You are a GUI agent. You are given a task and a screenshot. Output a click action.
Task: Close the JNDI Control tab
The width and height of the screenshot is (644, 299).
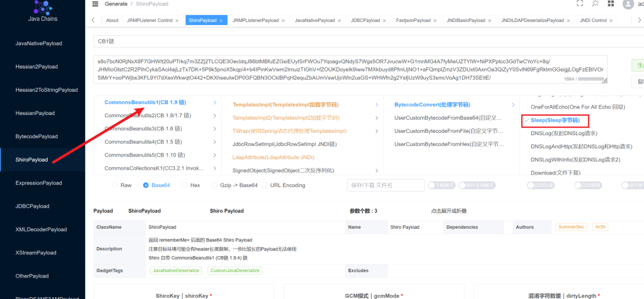point(611,20)
